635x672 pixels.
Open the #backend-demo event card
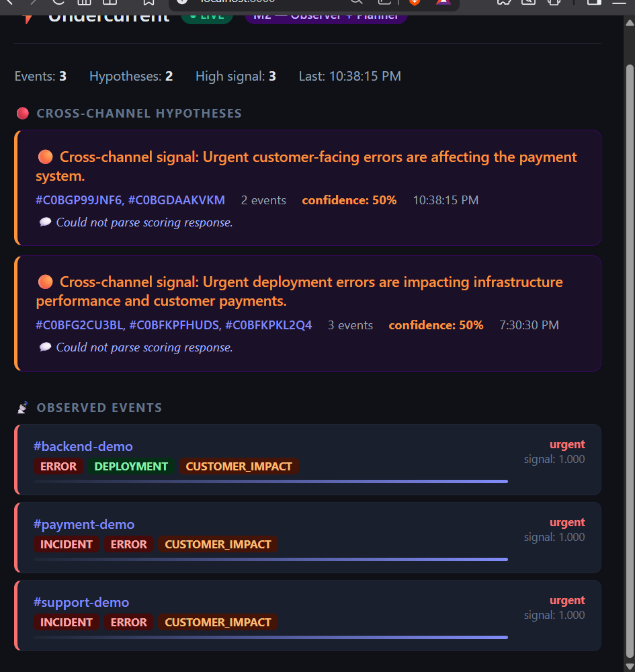(x=308, y=460)
